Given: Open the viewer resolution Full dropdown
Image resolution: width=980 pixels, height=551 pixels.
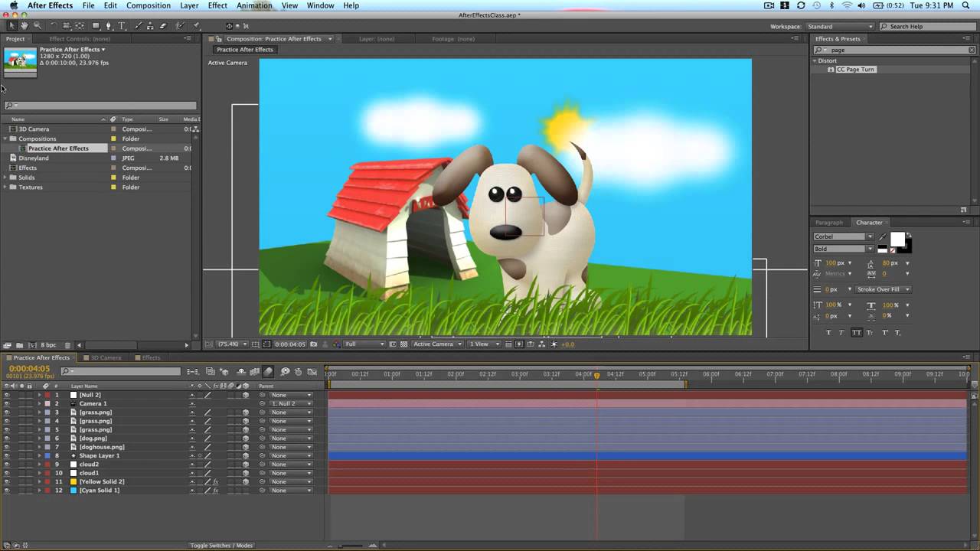Looking at the screenshot, I should 364,344.
